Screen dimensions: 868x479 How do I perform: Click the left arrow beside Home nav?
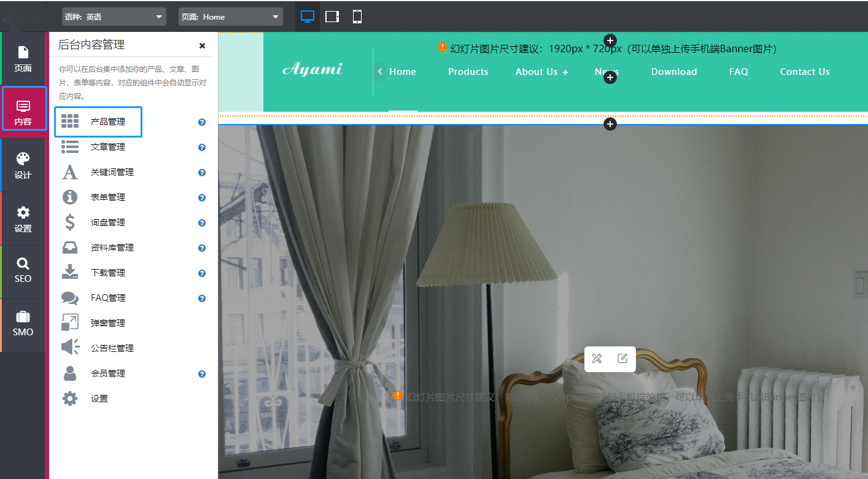380,71
